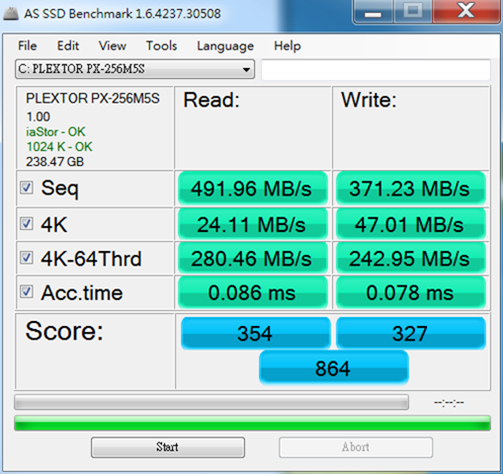Image resolution: width=503 pixels, height=474 pixels.
Task: Click the total score 864
Action: [333, 368]
